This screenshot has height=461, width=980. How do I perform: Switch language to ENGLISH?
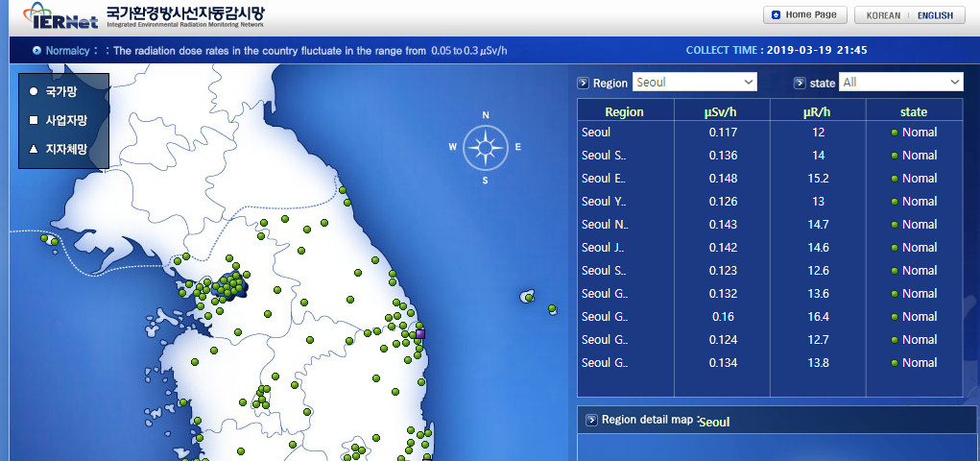coord(935,15)
